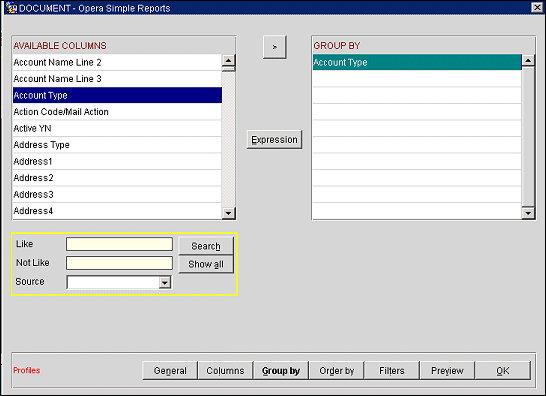Screen dimensions: 546x396
Task: Select the Address Type column
Action: coord(117,145)
